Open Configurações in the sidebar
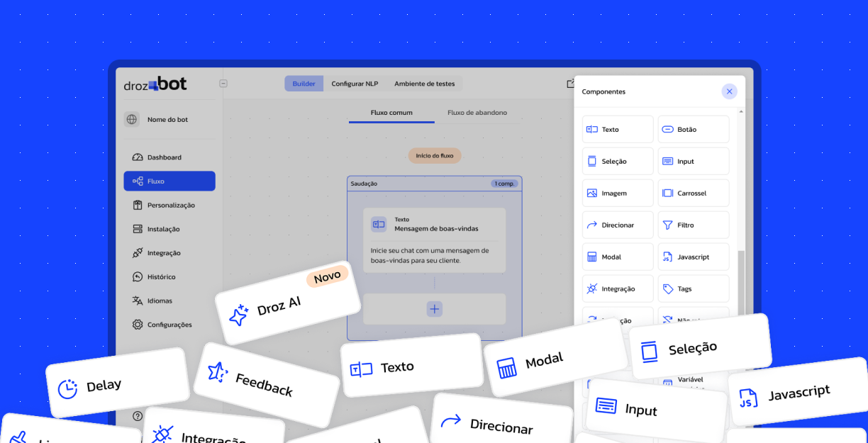The width and height of the screenshot is (868, 443). pos(169,325)
